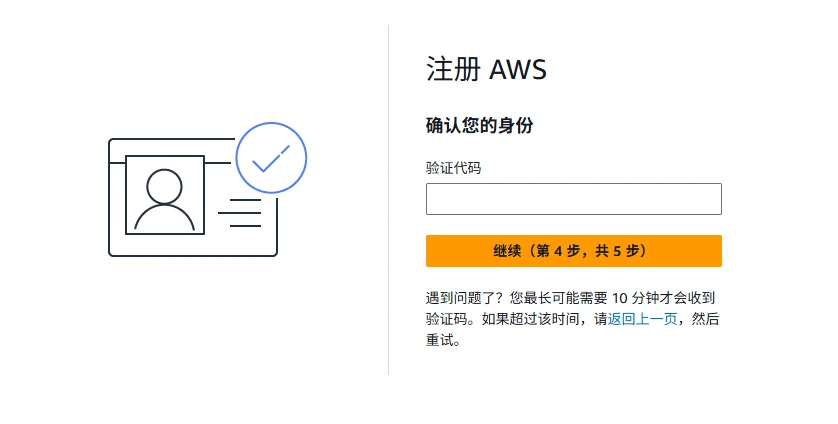The width and height of the screenshot is (838, 424).
Task: Click the 注册 AWS heading
Action: [x=487, y=70]
